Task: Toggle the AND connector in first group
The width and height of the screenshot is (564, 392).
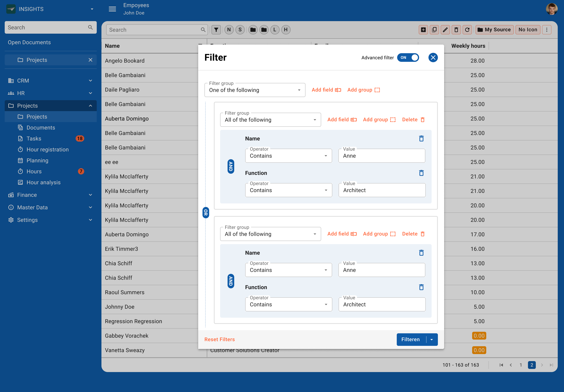Action: pyautogui.click(x=231, y=167)
